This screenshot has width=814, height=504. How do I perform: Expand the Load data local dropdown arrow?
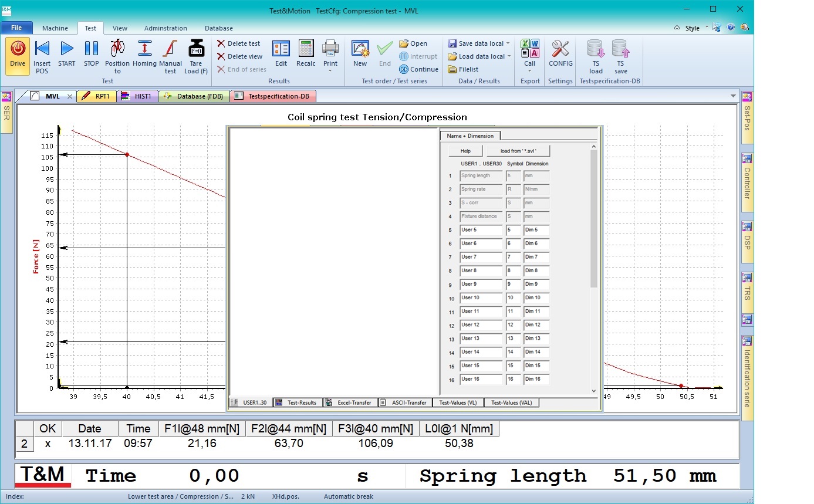click(509, 56)
